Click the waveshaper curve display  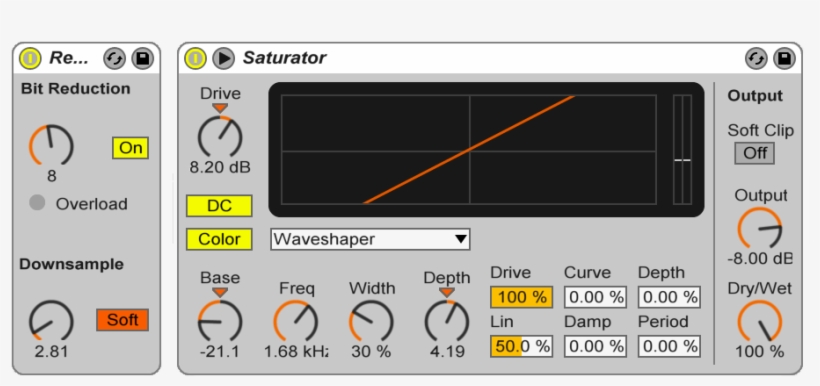click(469, 150)
